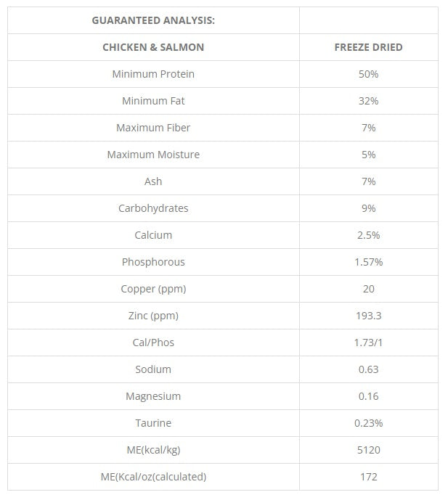Click the GUARANTEED ANALYSIS heading cell
This screenshot has width=448, height=500.
coord(153,20)
